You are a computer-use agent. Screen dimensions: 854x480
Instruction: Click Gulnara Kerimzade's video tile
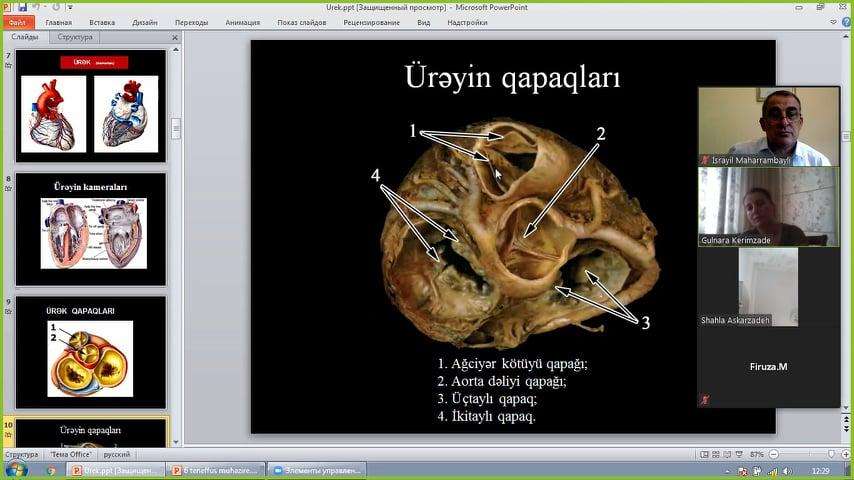(x=768, y=206)
